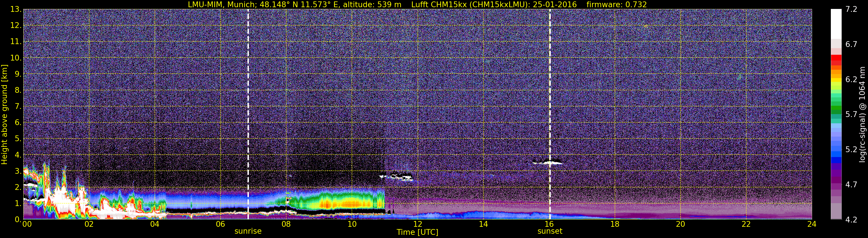
Task: Click the time axis tick label 10
Action: pos(352,224)
